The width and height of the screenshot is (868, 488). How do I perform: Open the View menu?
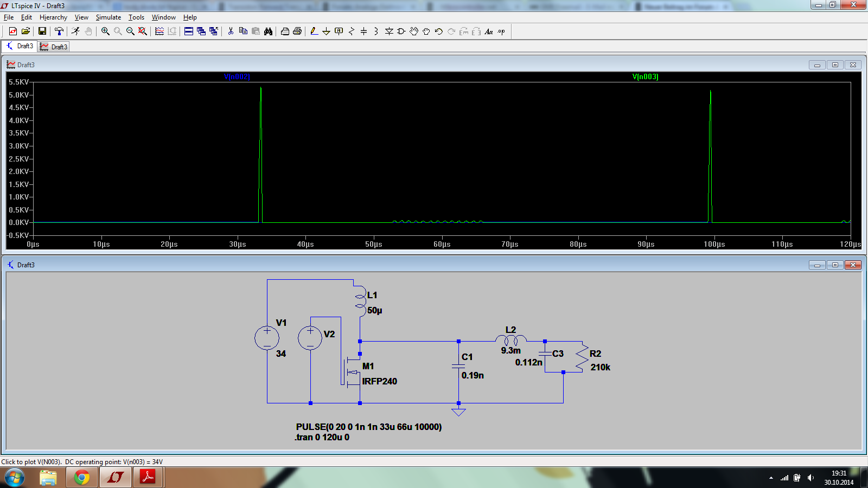click(x=81, y=17)
